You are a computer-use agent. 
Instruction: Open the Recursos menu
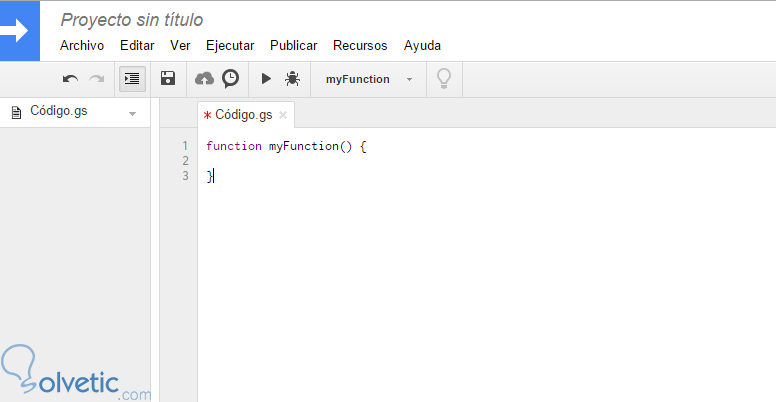point(360,45)
